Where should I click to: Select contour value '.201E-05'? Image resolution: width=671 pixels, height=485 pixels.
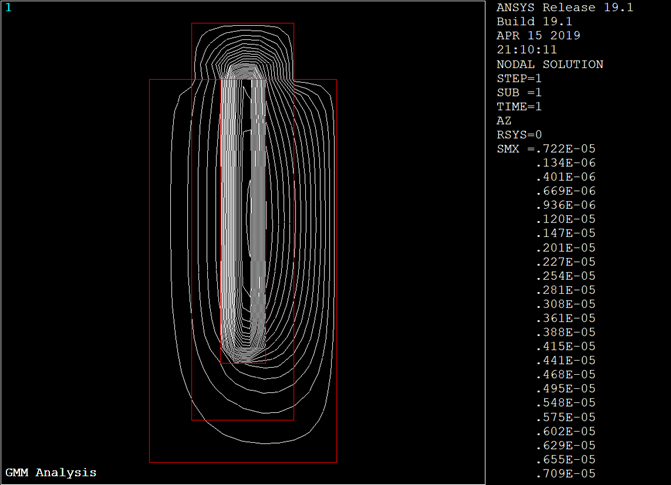pyautogui.click(x=566, y=248)
